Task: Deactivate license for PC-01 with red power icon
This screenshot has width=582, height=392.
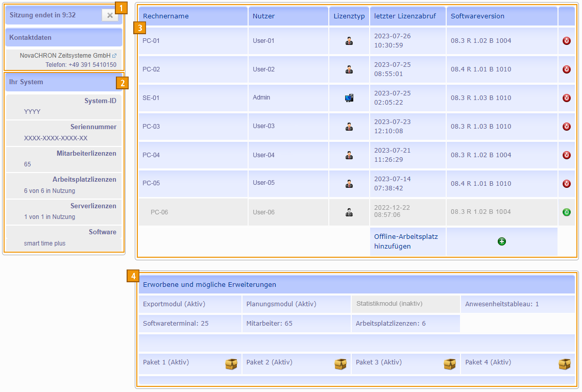Action: [566, 41]
